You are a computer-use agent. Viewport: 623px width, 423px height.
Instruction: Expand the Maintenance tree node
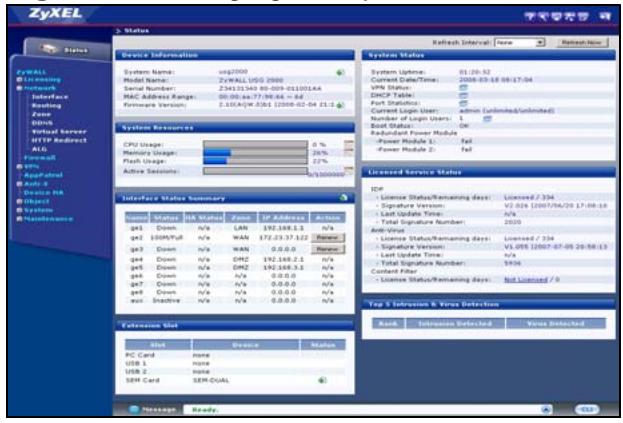(19, 219)
